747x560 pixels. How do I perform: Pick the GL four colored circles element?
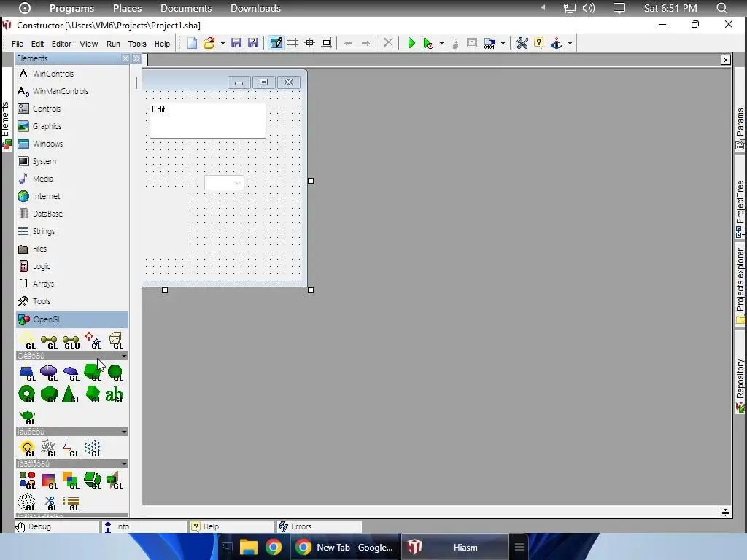pyautogui.click(x=27, y=480)
